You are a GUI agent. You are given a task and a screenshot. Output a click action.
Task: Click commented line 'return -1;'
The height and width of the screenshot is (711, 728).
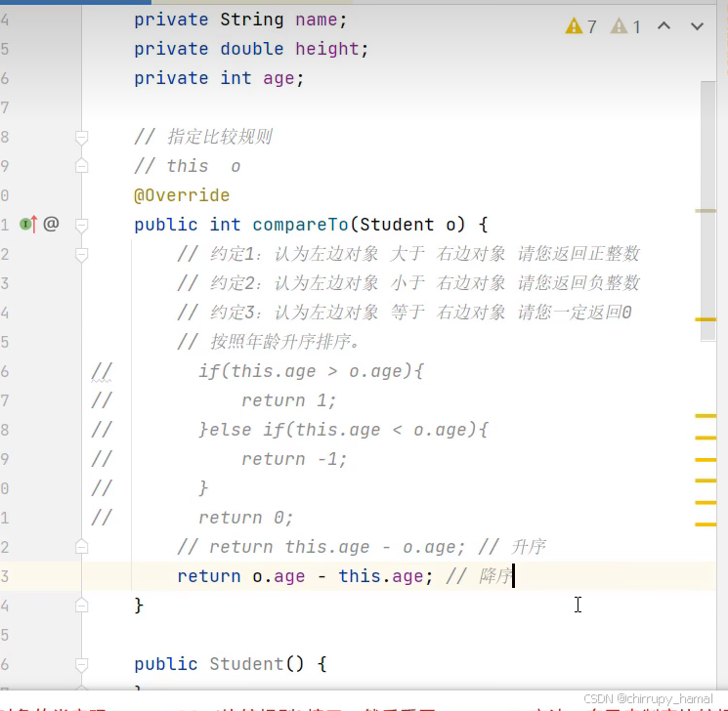tap(294, 459)
